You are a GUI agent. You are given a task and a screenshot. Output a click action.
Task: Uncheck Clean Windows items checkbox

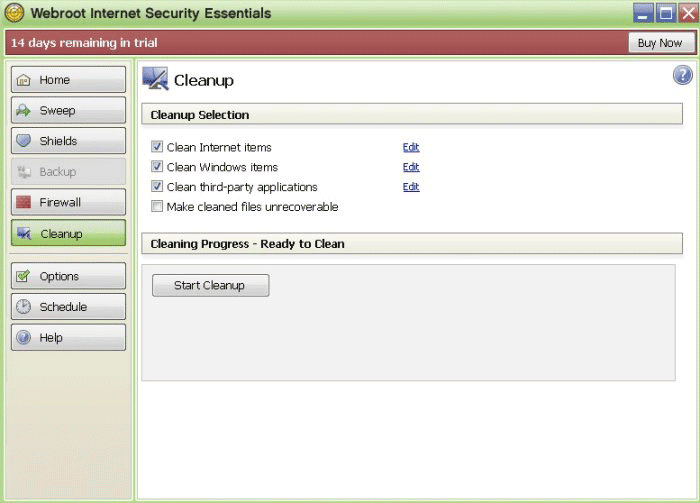[x=157, y=166]
